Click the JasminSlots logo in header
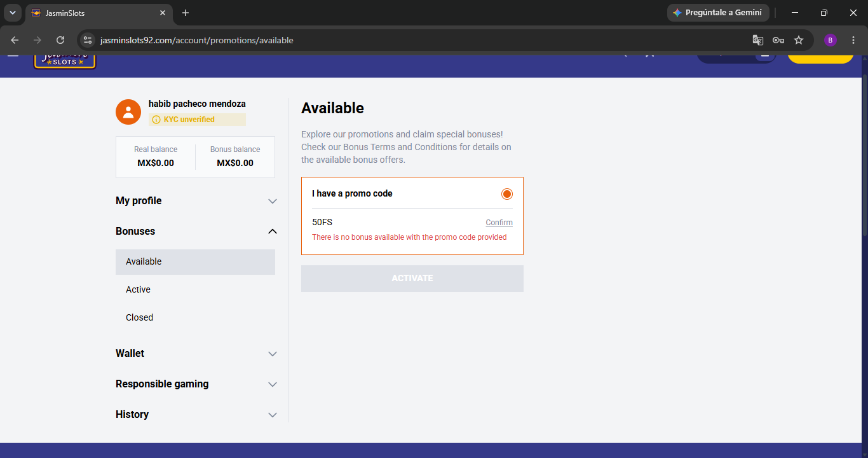Image resolution: width=868 pixels, height=458 pixels. [x=65, y=61]
